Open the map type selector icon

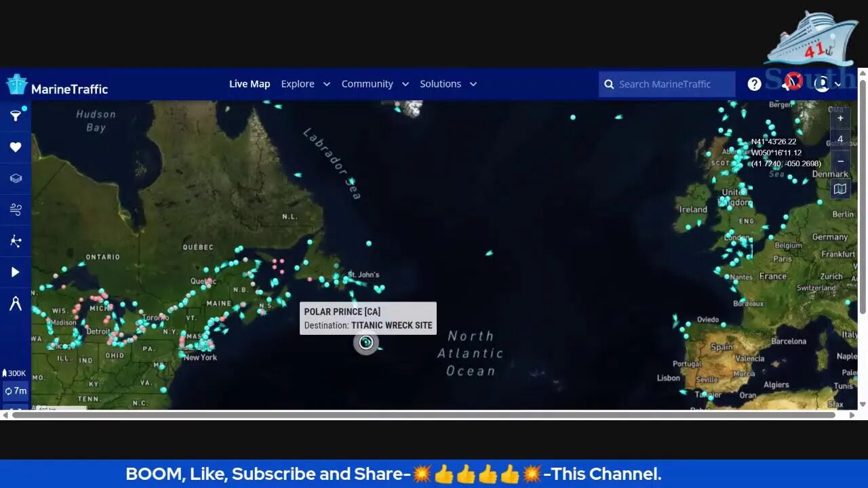click(840, 189)
